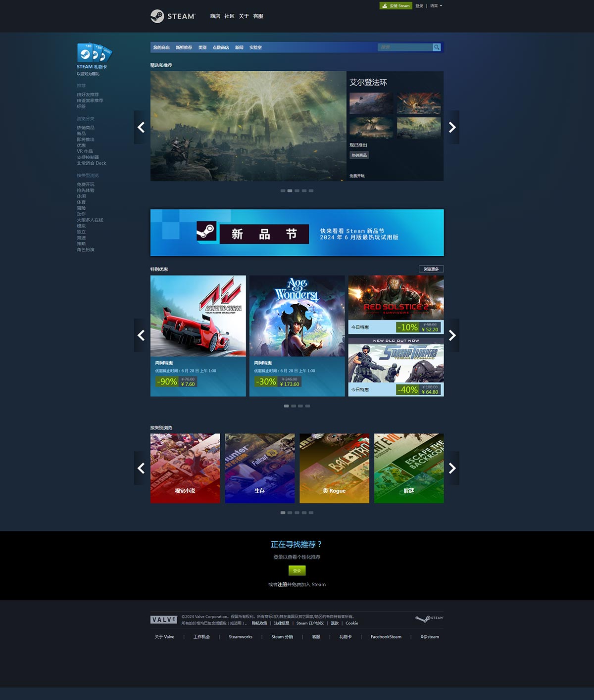The height and width of the screenshot is (700, 594).
Task: Open sidebar link 非常适合 Deck
Action: [92, 163]
